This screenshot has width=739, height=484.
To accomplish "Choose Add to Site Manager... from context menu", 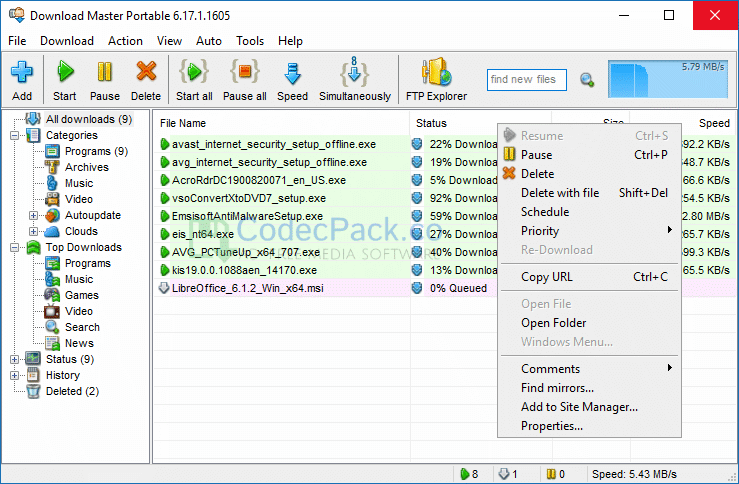I will coord(589,407).
